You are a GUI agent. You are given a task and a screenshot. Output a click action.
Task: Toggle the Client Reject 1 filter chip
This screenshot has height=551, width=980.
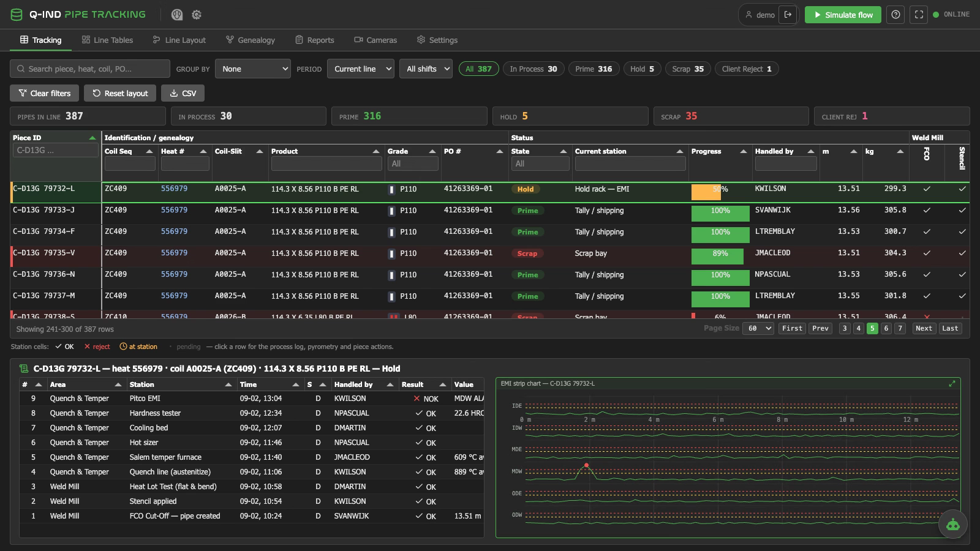click(x=747, y=69)
